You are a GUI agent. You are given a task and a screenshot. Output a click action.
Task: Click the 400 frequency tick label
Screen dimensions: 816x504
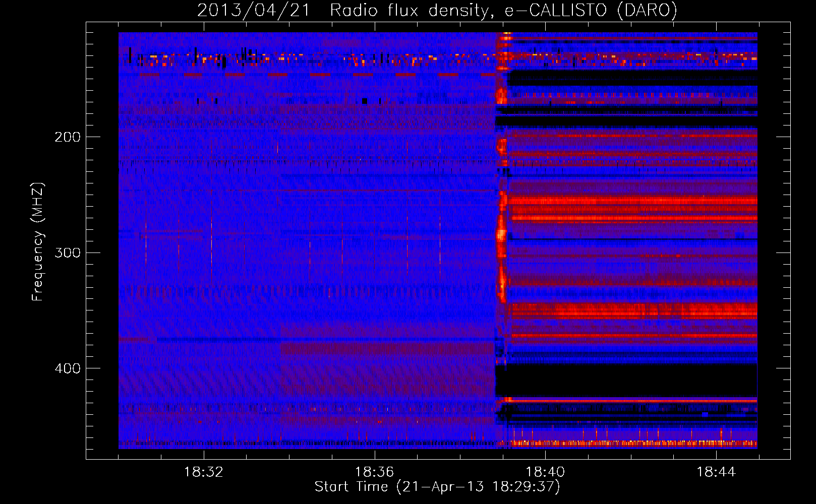pos(68,368)
